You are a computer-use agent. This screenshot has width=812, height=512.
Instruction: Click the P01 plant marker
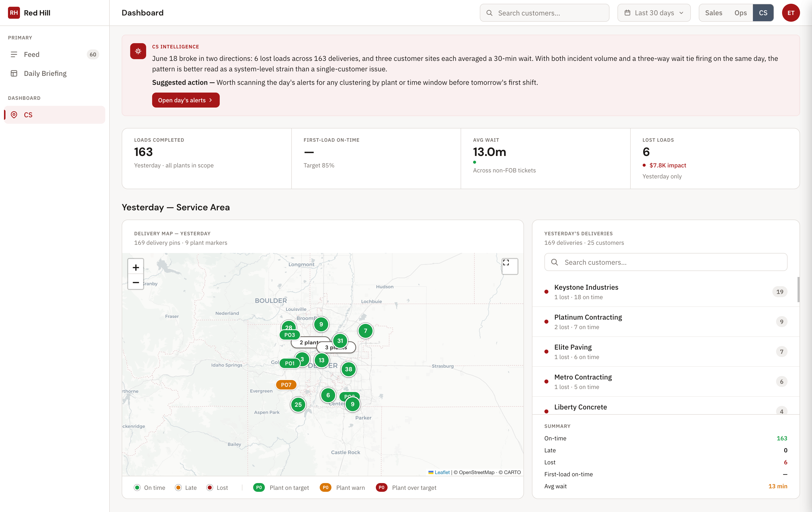pos(290,363)
